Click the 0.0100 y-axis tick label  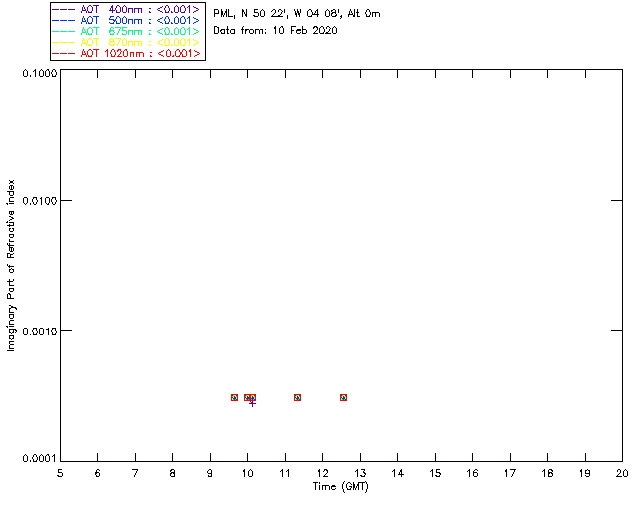pyautogui.click(x=39, y=201)
